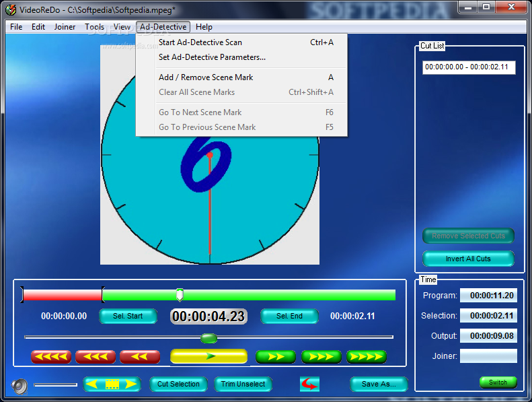Screen dimensions: 532x402
Task: Click the triple-arrow rewind red button
Action: click(x=96, y=356)
